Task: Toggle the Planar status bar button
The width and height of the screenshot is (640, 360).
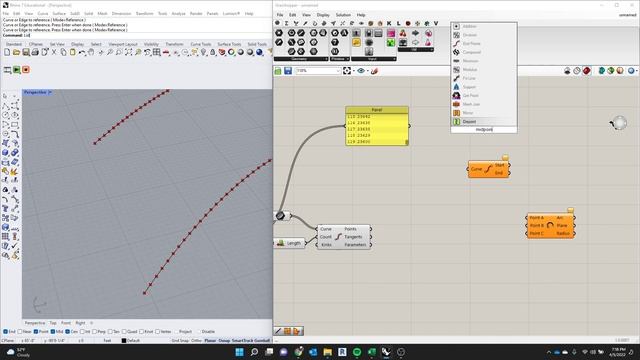Action: click(210, 340)
